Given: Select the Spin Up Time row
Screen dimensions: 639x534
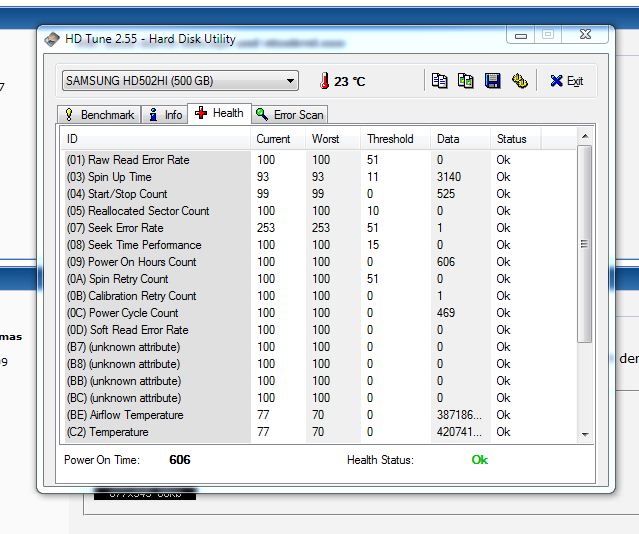Looking at the screenshot, I should (320, 177).
